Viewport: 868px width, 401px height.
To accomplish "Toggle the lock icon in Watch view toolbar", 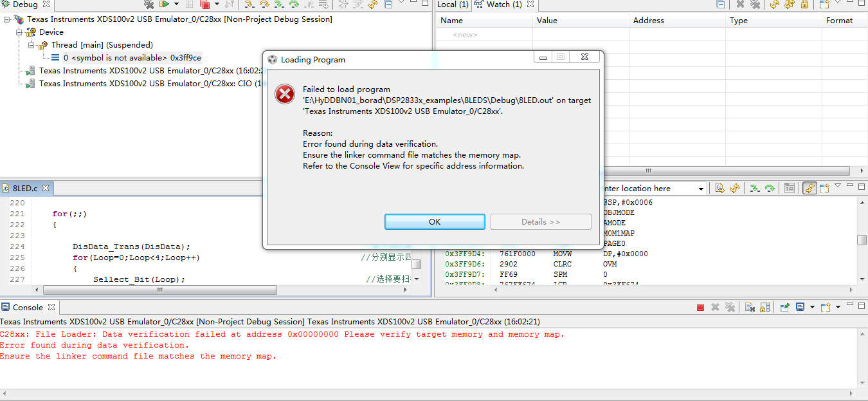I will coord(804,5).
